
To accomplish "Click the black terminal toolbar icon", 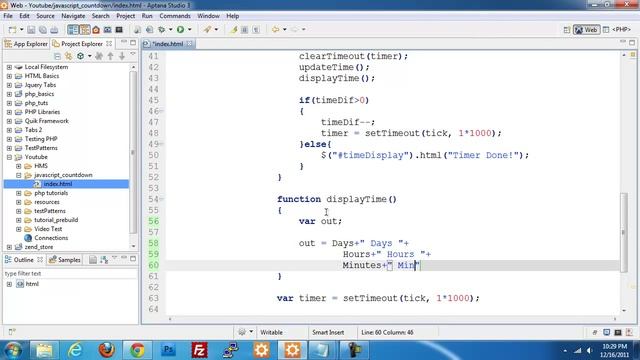I will 119,30.
